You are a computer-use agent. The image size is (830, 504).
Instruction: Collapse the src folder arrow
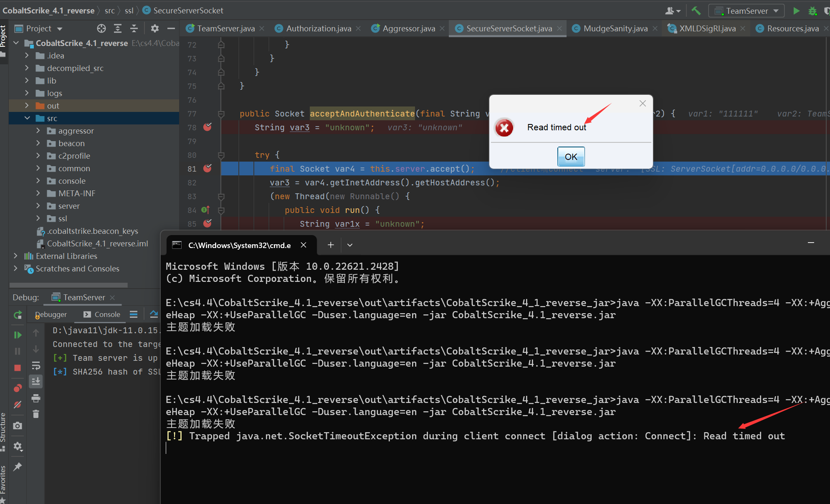(x=27, y=118)
